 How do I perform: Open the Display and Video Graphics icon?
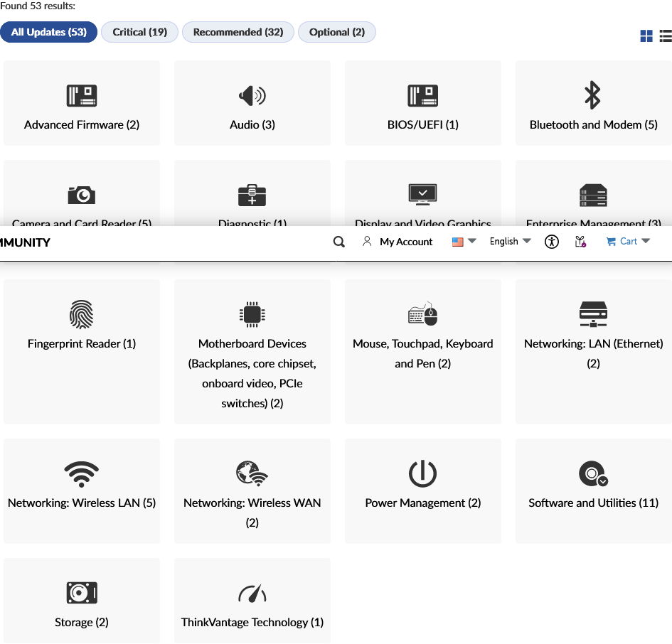tap(422, 194)
